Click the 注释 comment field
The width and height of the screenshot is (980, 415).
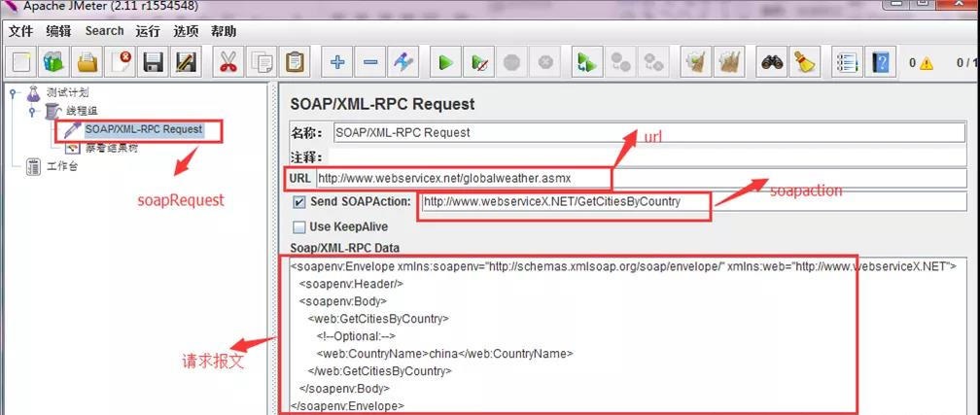[647, 156]
